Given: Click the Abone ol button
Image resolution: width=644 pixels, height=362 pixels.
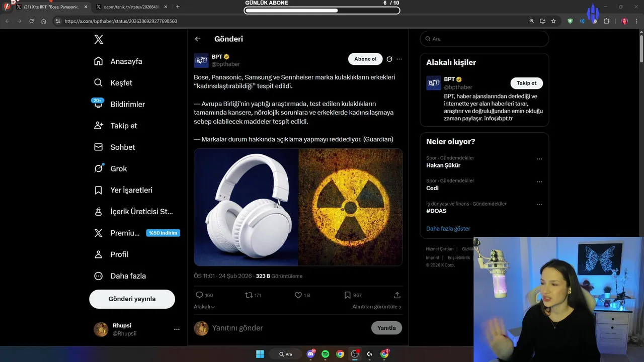Looking at the screenshot, I should click(x=365, y=59).
